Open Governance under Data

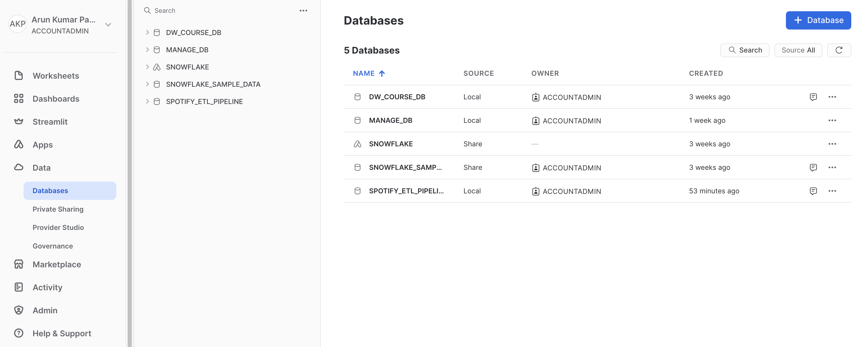click(x=53, y=246)
